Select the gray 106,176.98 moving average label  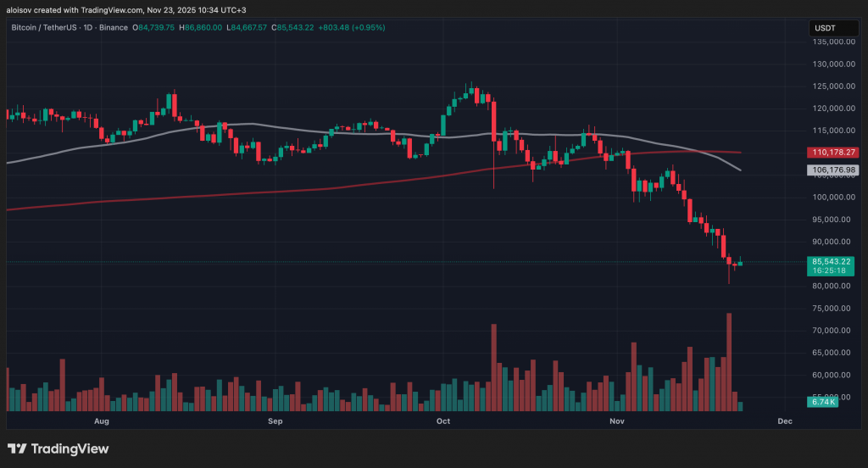point(832,170)
